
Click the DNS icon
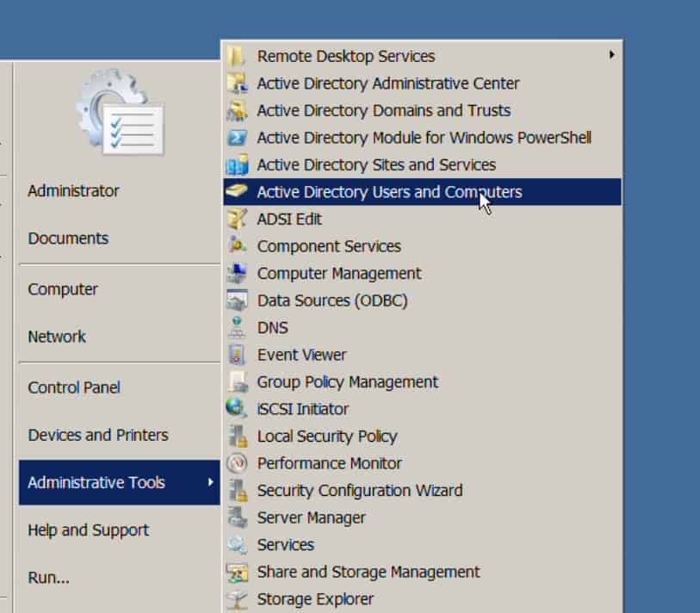click(x=237, y=328)
